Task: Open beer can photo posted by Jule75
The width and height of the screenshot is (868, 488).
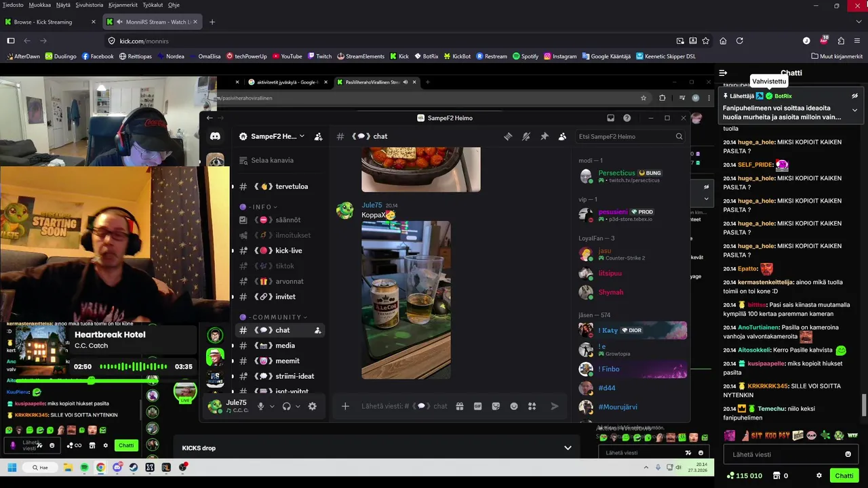Action: coord(406,300)
